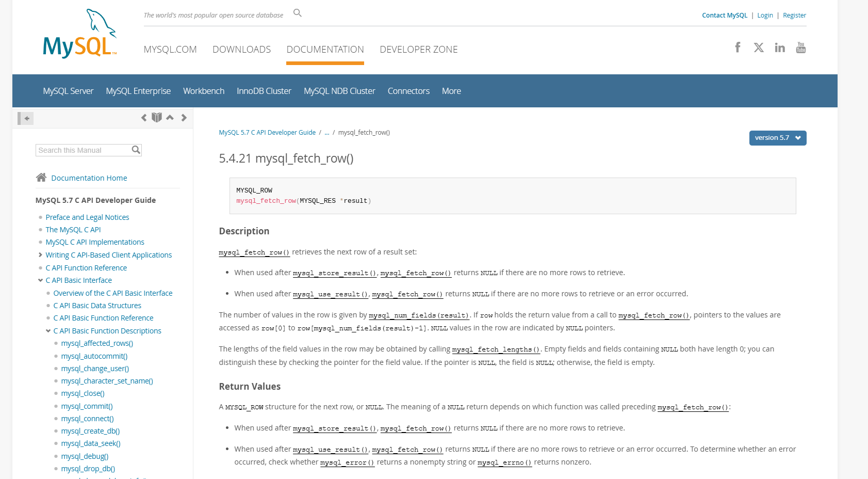Image resolution: width=868 pixels, height=479 pixels.
Task: Open mysql_close() in sidebar
Action: point(83,393)
